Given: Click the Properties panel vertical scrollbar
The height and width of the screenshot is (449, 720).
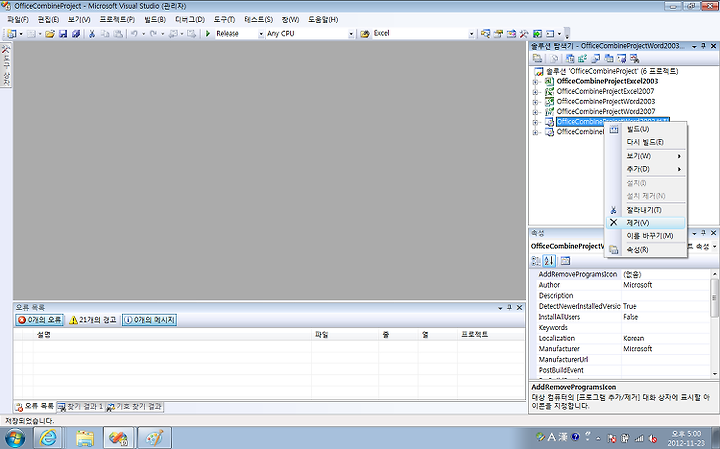Looking at the screenshot, I should click(x=714, y=324).
